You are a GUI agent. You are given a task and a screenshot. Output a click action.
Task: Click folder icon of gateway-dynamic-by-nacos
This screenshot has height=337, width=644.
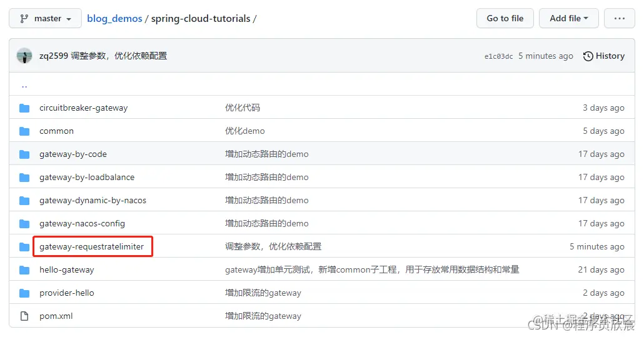pyautogui.click(x=24, y=200)
